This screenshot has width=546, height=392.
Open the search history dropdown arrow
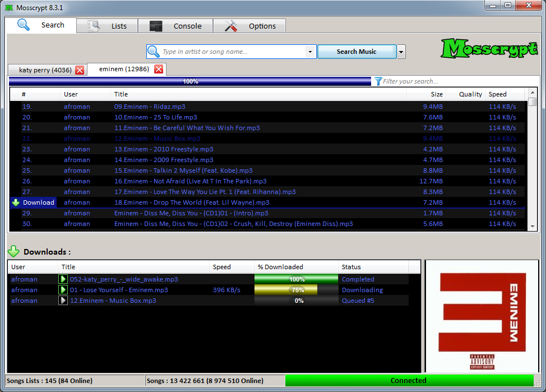pyautogui.click(x=310, y=52)
